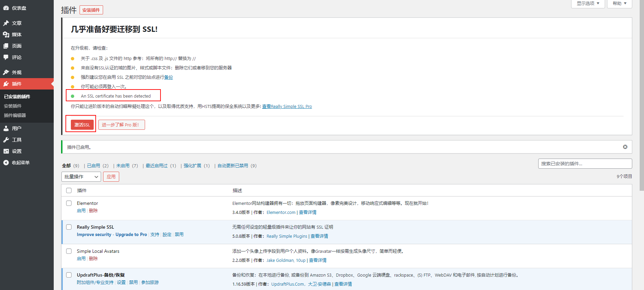Click the pushpin icon for Posts
644x290 pixels.
tap(6, 23)
